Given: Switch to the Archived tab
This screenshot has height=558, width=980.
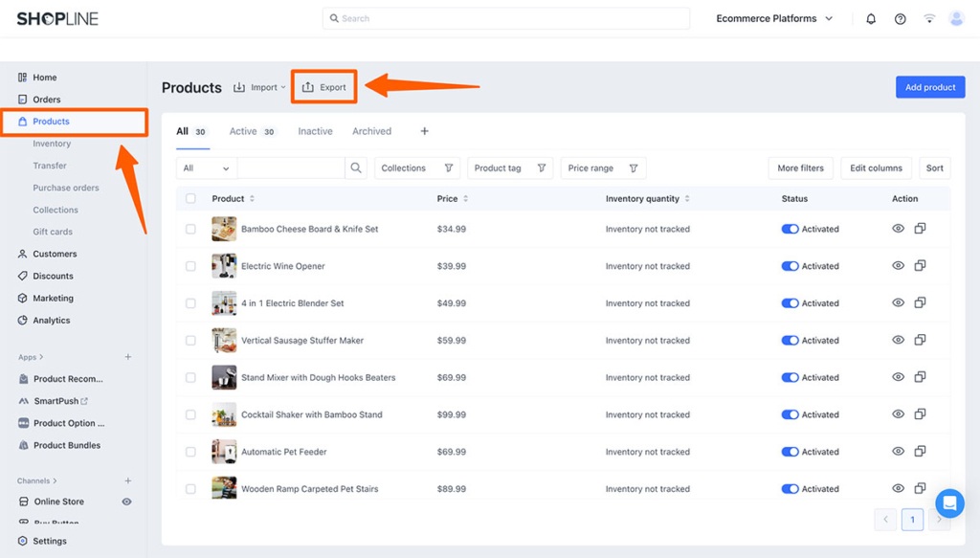Looking at the screenshot, I should pos(371,131).
